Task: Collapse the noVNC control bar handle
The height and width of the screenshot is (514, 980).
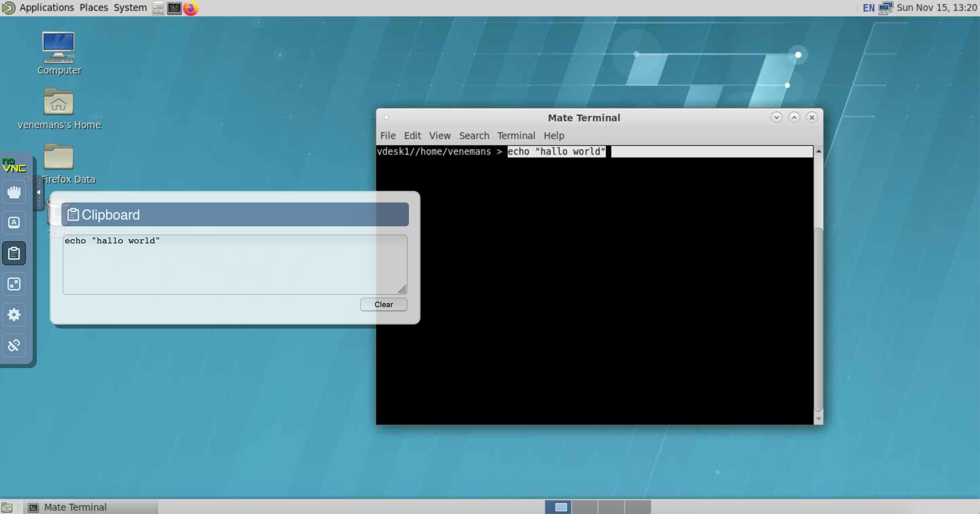Action: click(39, 193)
